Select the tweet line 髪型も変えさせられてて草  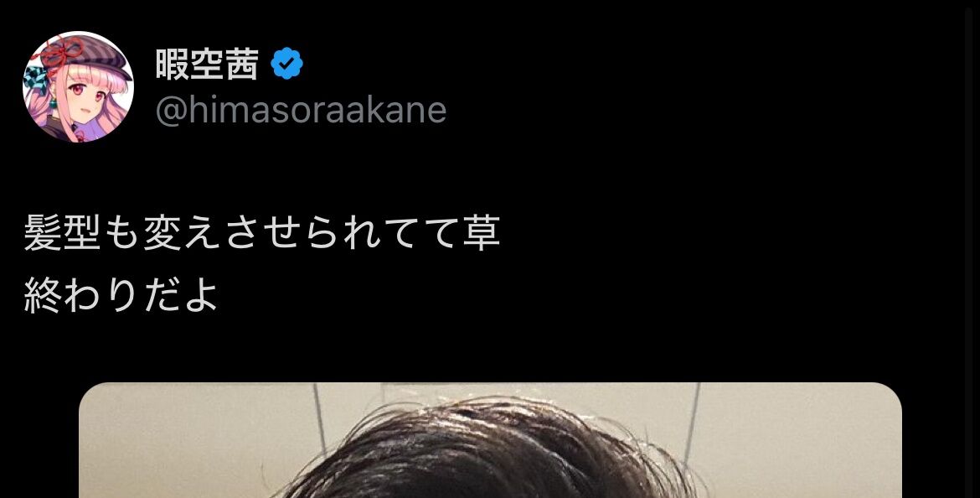click(x=262, y=234)
